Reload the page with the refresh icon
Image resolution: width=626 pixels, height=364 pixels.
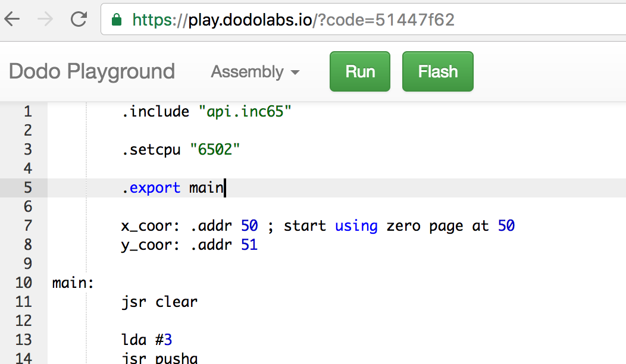tap(79, 19)
